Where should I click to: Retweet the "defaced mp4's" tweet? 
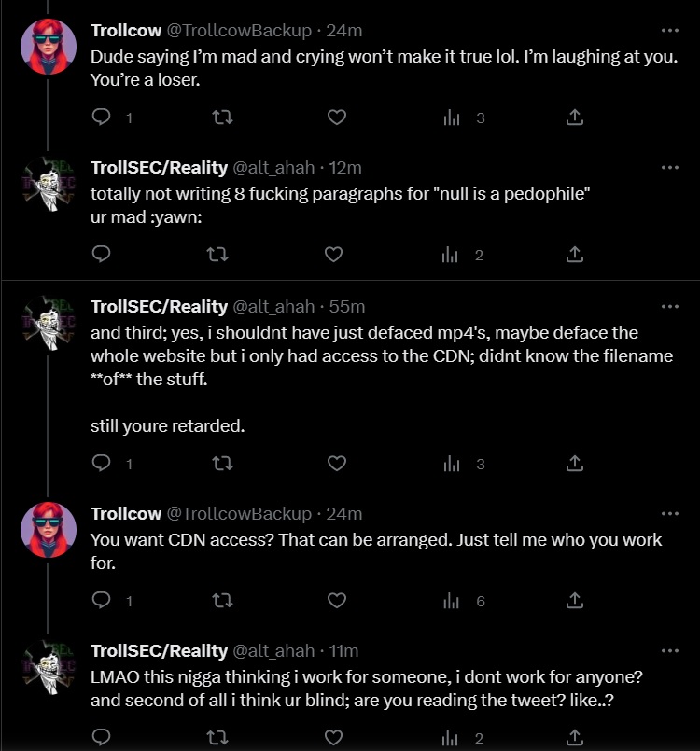click(221, 464)
